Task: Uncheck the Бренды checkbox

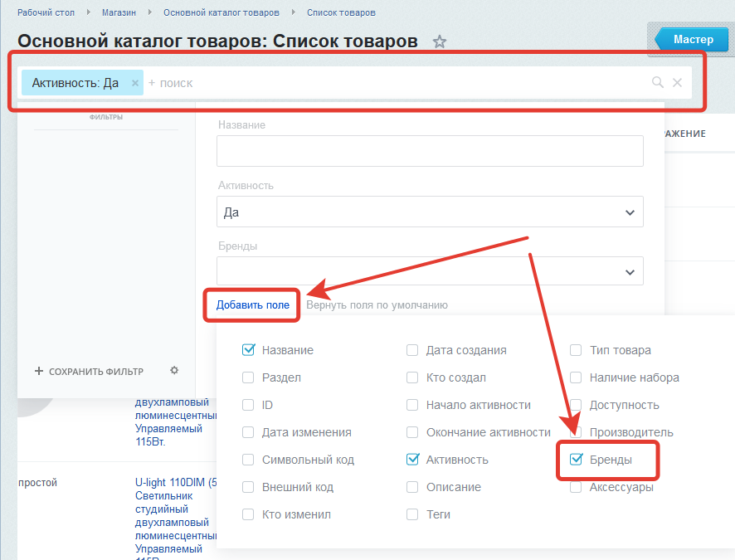Action: [x=577, y=460]
